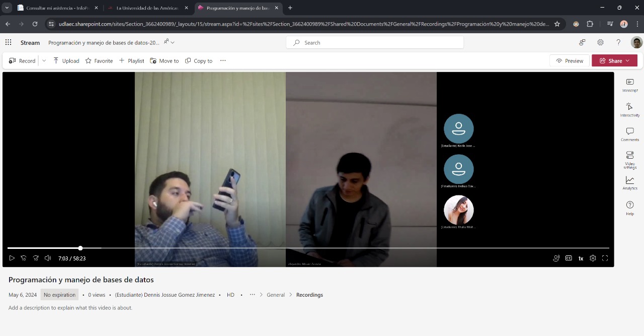Toggle closed captions on video

[x=569, y=258]
